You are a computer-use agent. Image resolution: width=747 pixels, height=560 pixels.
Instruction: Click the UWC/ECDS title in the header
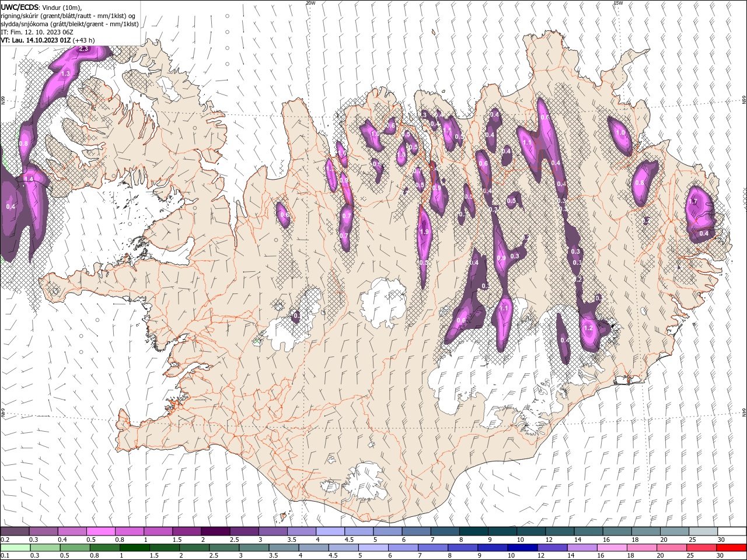[20, 6]
